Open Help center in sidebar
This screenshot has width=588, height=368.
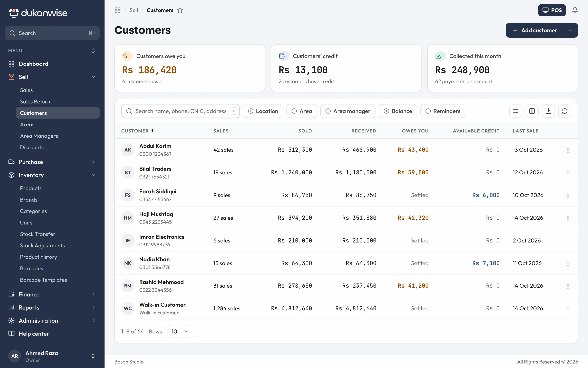(52, 334)
